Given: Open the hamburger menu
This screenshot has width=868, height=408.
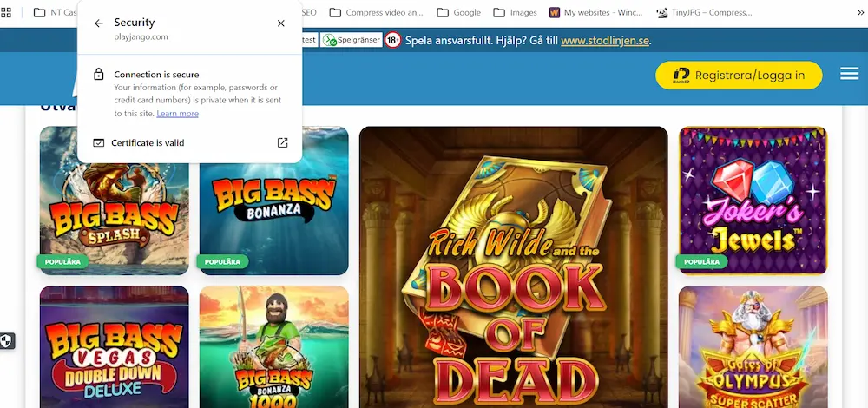Looking at the screenshot, I should coord(849,73).
